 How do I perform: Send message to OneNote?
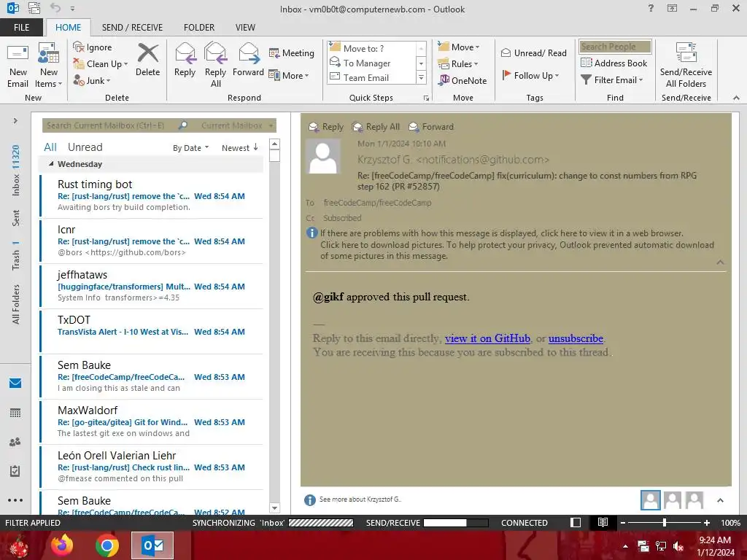(x=462, y=80)
